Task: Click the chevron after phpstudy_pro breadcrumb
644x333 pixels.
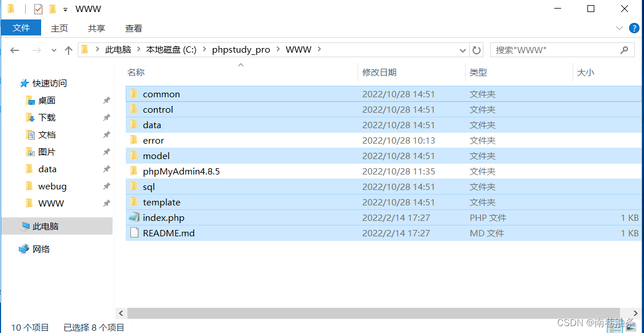Action: 279,50
